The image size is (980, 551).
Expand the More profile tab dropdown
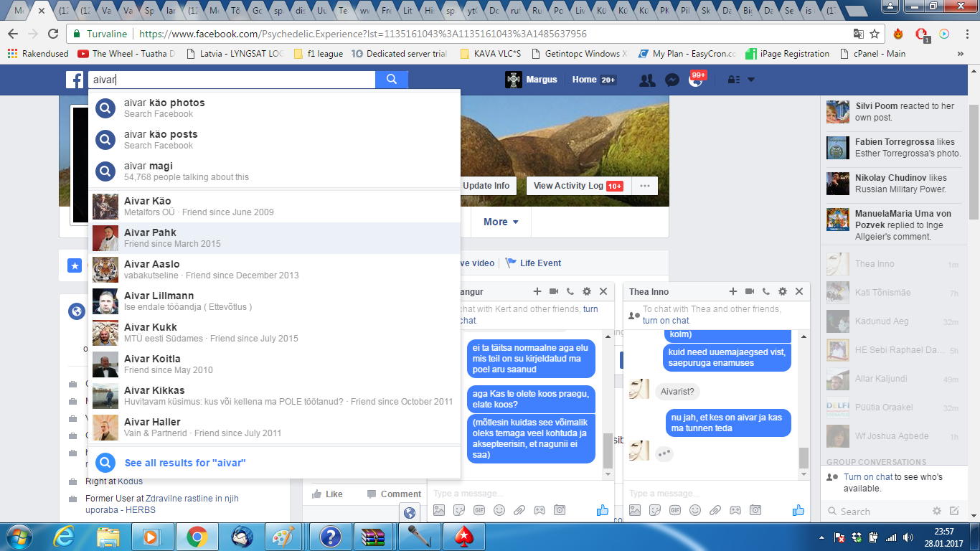[x=501, y=222]
